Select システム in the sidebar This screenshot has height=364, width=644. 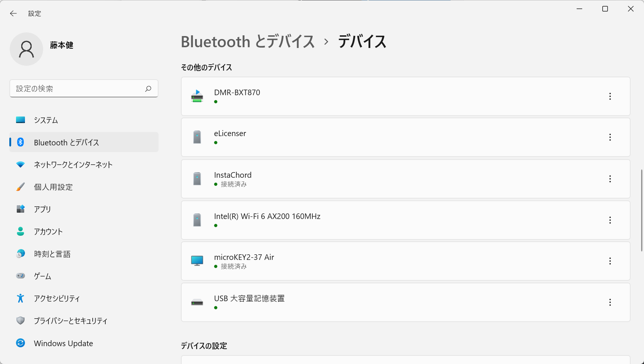[x=84, y=120]
